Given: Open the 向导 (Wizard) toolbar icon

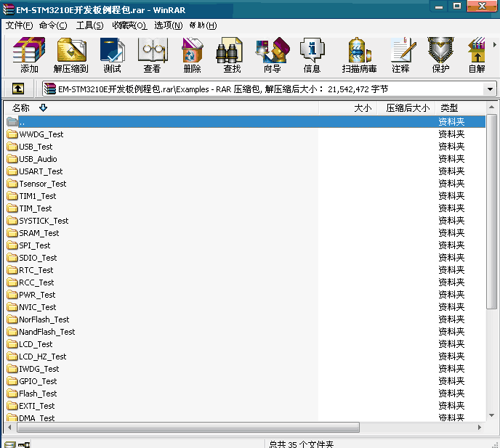Looking at the screenshot, I should [x=273, y=54].
